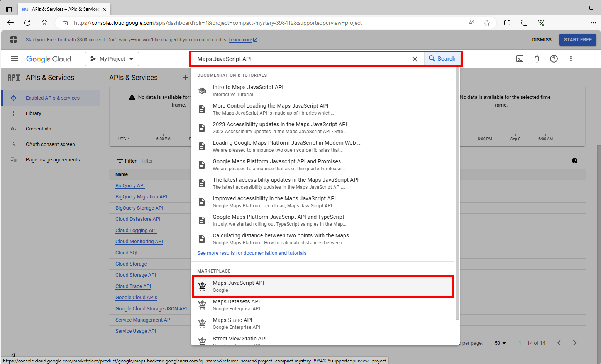601x364 pixels.
Task: Open the My Project selector dropdown
Action: coord(112,59)
